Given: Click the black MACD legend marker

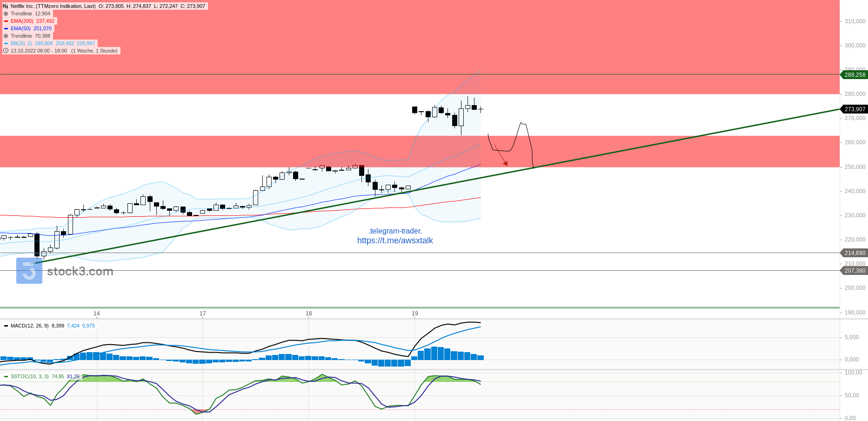Looking at the screenshot, I should (6, 326).
